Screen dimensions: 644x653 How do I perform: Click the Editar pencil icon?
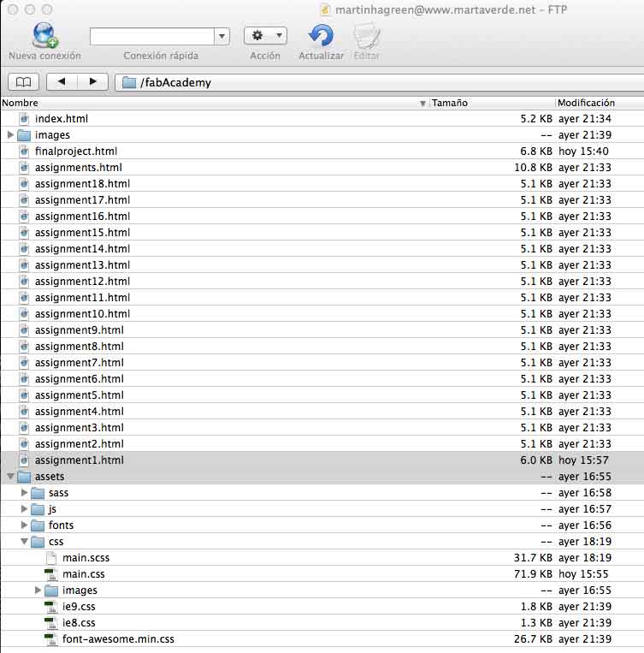point(367,36)
